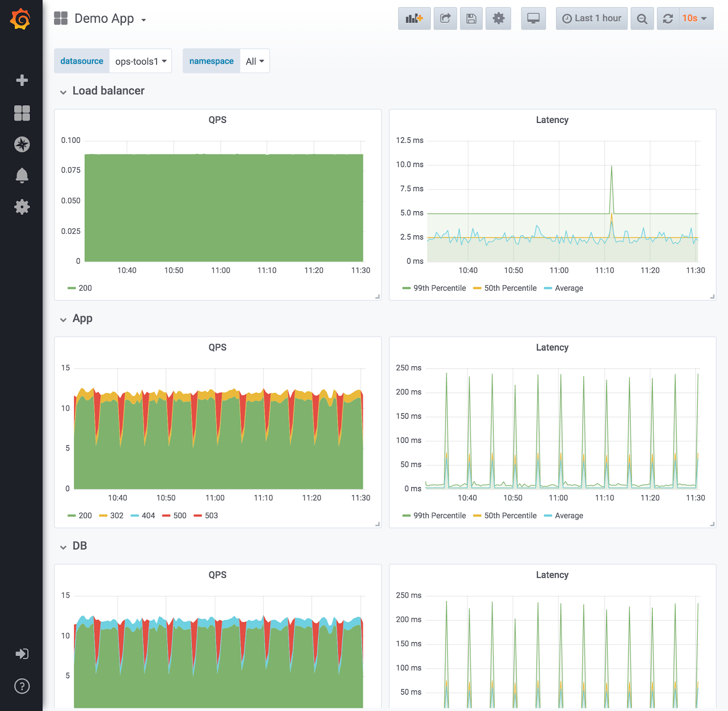Open dashboard settings gear in top toolbar
The height and width of the screenshot is (711, 728).
click(498, 19)
